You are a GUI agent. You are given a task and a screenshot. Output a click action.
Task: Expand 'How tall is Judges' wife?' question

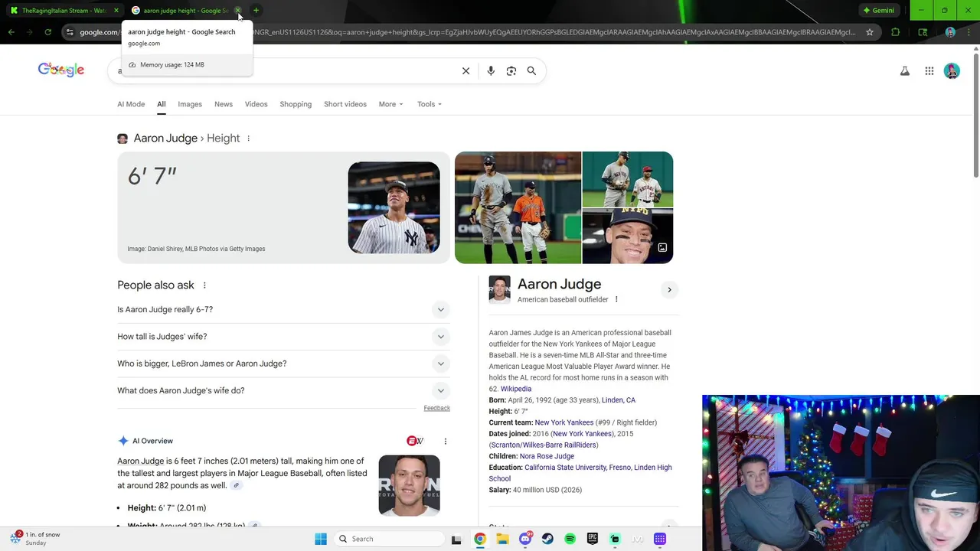tap(283, 337)
